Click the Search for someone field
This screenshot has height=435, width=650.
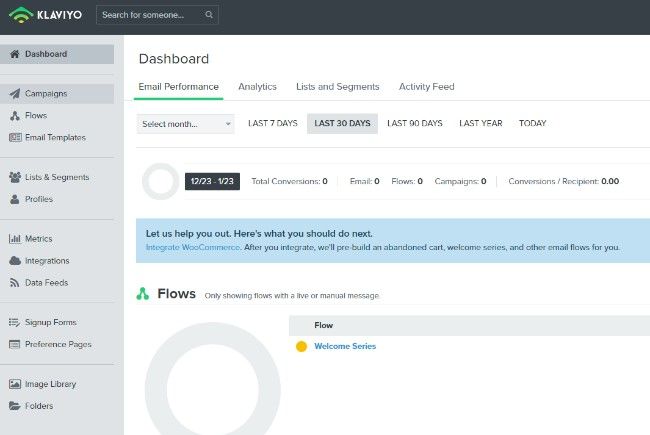click(148, 15)
